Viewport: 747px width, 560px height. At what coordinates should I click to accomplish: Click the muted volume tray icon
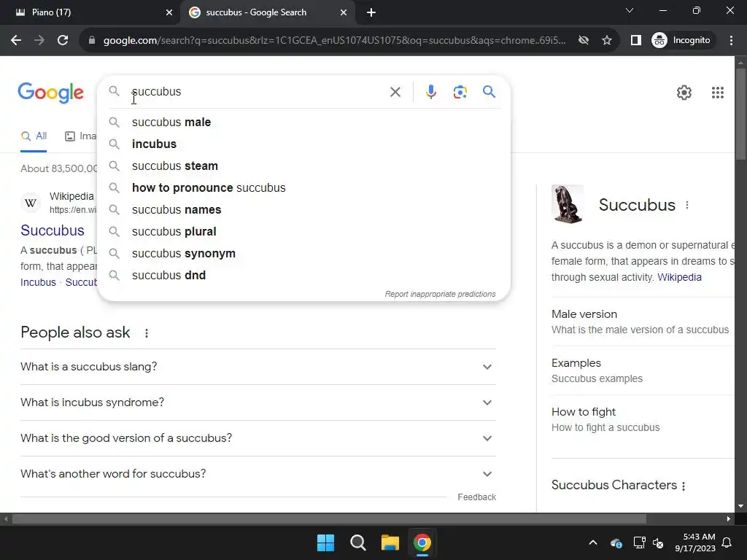658,542
